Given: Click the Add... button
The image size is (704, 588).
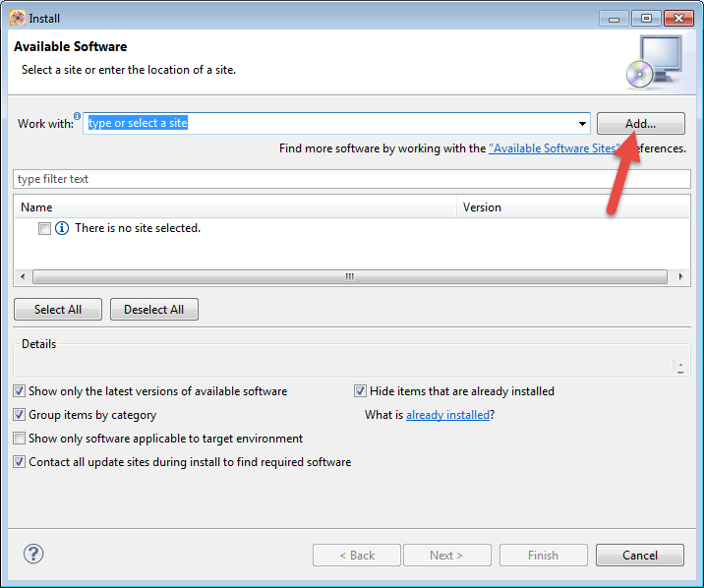Looking at the screenshot, I should (x=641, y=124).
